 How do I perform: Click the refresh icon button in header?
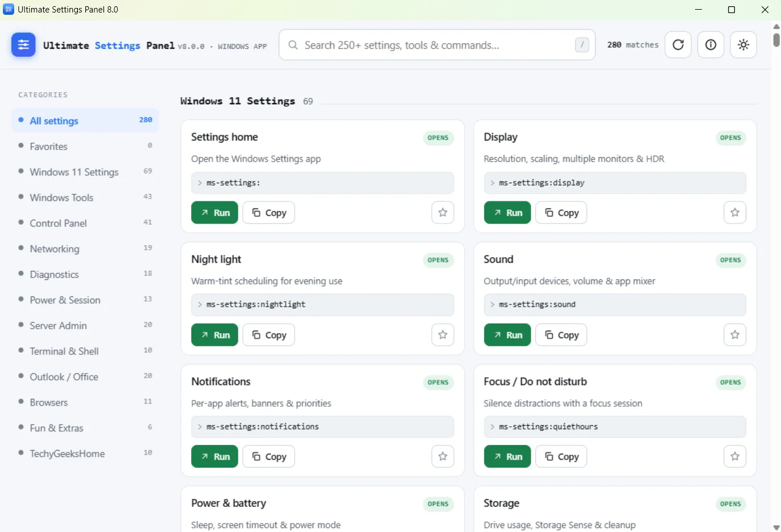pos(678,45)
